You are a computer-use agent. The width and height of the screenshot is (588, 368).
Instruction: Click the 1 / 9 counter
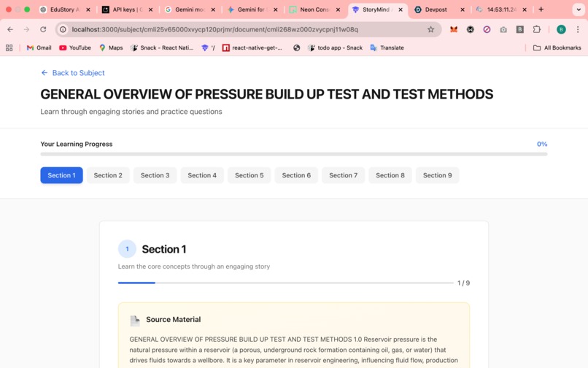[x=463, y=283]
